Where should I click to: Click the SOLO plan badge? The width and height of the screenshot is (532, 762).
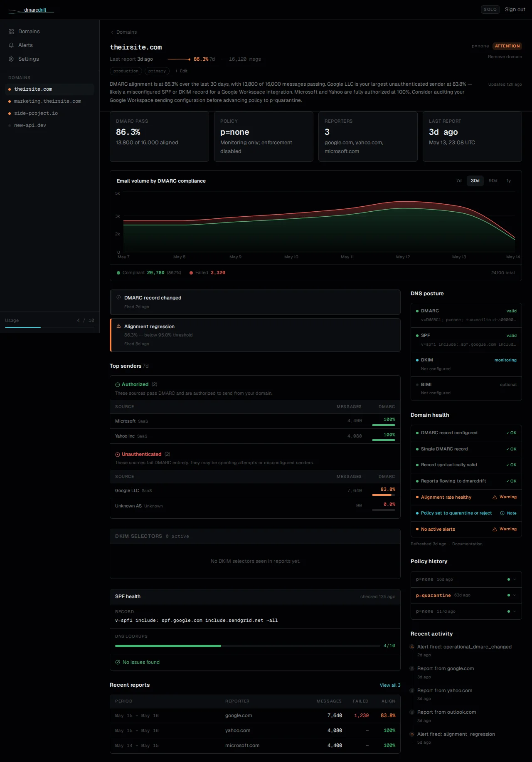(490, 10)
